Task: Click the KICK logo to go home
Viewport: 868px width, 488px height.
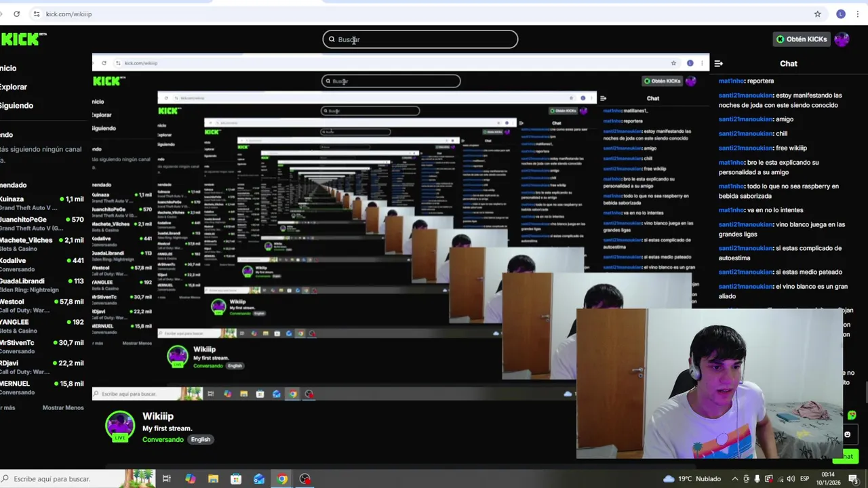Action: [24, 39]
